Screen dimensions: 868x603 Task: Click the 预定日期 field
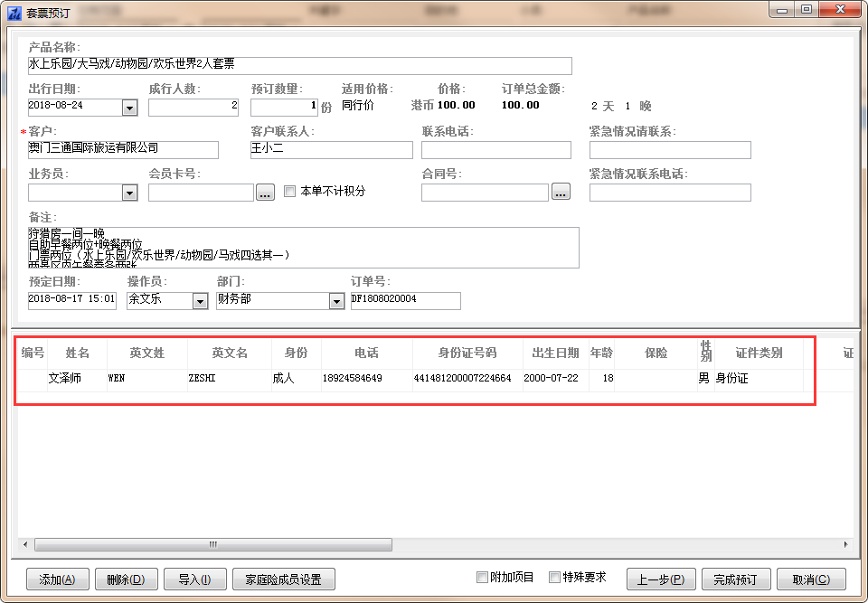[x=72, y=301]
